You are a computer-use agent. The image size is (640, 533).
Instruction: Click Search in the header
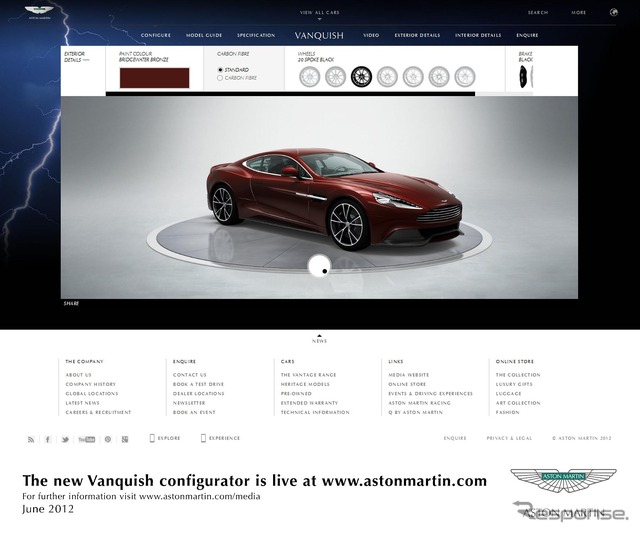tap(538, 13)
